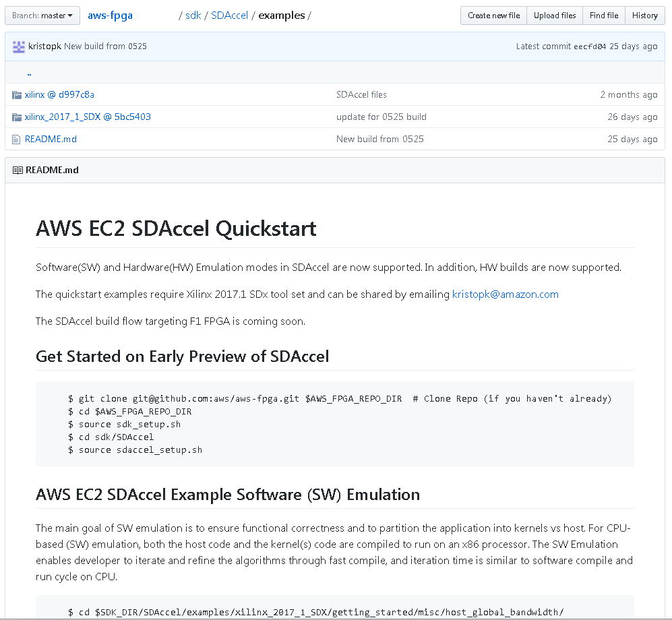Navigate to the SDAccel breadcrumb folder
672x620 pixels.
[229, 15]
